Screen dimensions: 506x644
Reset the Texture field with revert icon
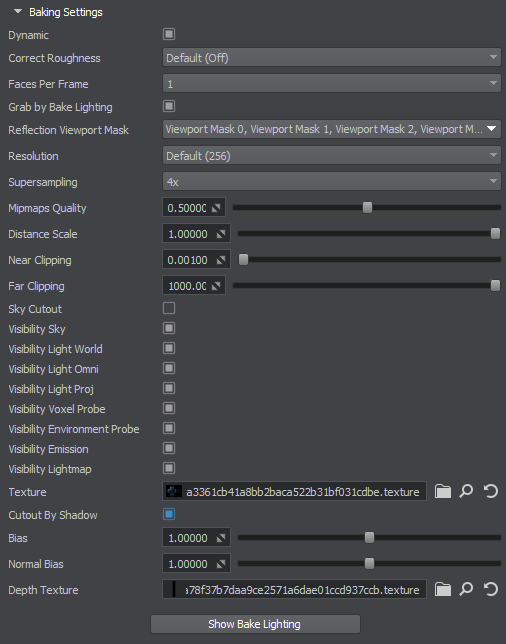coord(490,491)
